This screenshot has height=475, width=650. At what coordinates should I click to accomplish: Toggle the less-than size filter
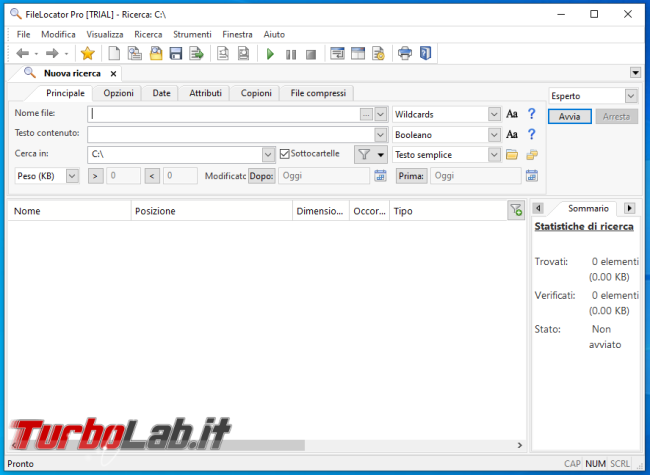(152, 176)
